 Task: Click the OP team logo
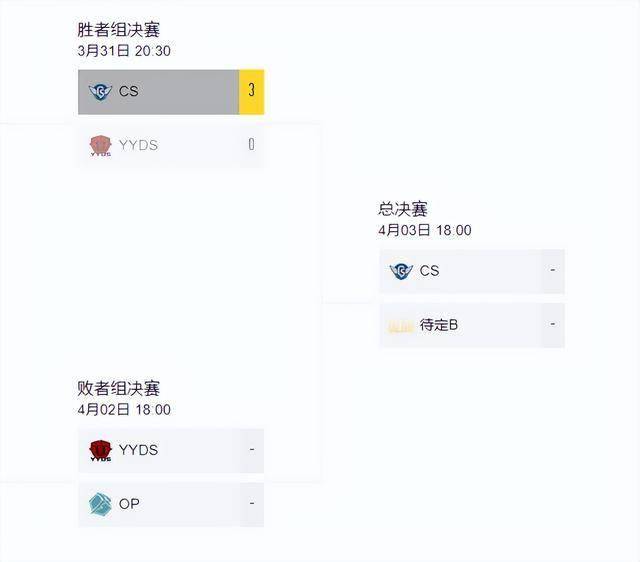pyautogui.click(x=100, y=504)
